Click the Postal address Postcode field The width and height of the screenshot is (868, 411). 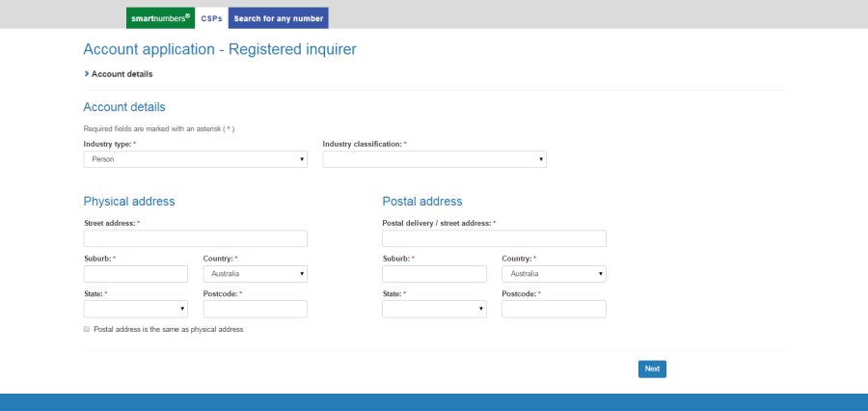click(x=555, y=309)
